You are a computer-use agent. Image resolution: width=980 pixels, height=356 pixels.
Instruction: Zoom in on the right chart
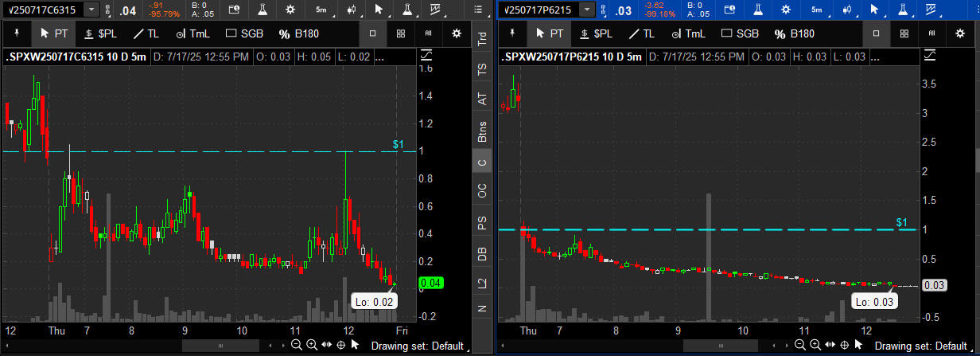[x=815, y=345]
